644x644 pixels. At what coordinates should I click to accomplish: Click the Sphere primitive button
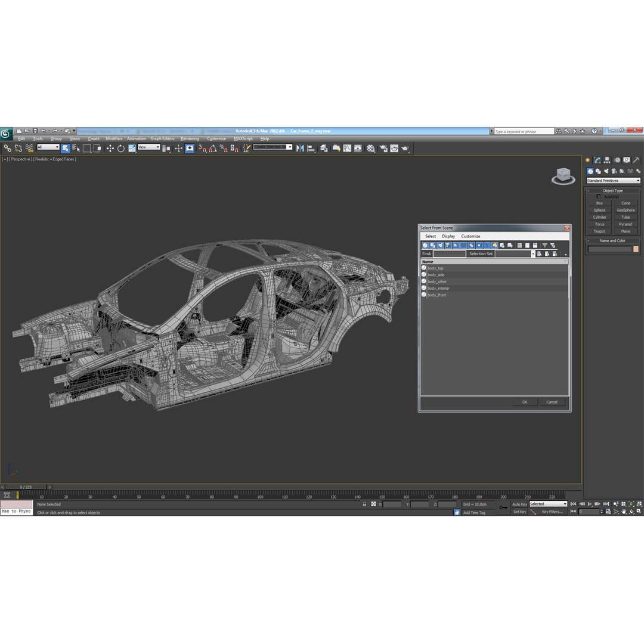tap(599, 210)
